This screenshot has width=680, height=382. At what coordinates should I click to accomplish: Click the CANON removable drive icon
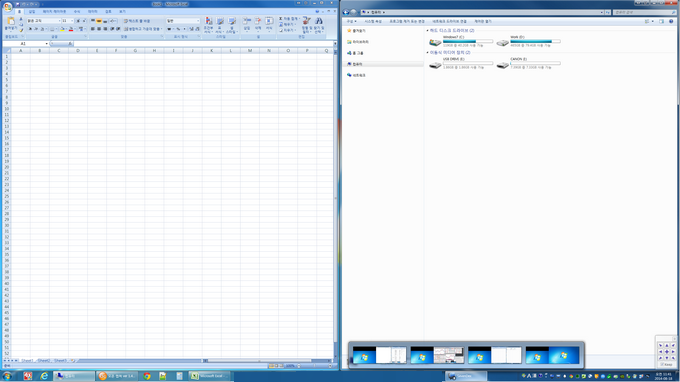point(503,65)
